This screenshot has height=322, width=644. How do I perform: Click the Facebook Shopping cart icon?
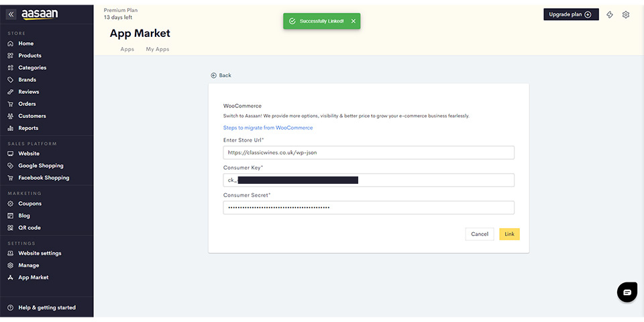pos(11,178)
